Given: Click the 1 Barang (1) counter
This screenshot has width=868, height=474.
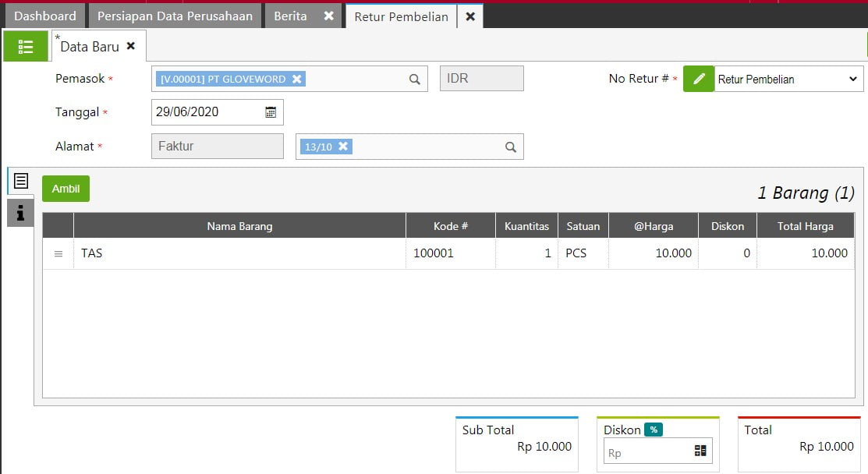Looking at the screenshot, I should tap(806, 193).
